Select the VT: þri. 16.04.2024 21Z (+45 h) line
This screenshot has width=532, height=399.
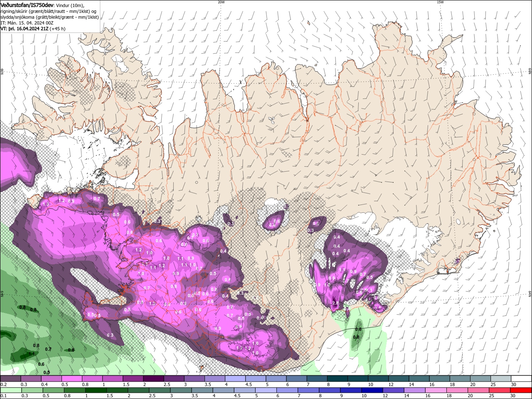pyautogui.click(x=33, y=29)
